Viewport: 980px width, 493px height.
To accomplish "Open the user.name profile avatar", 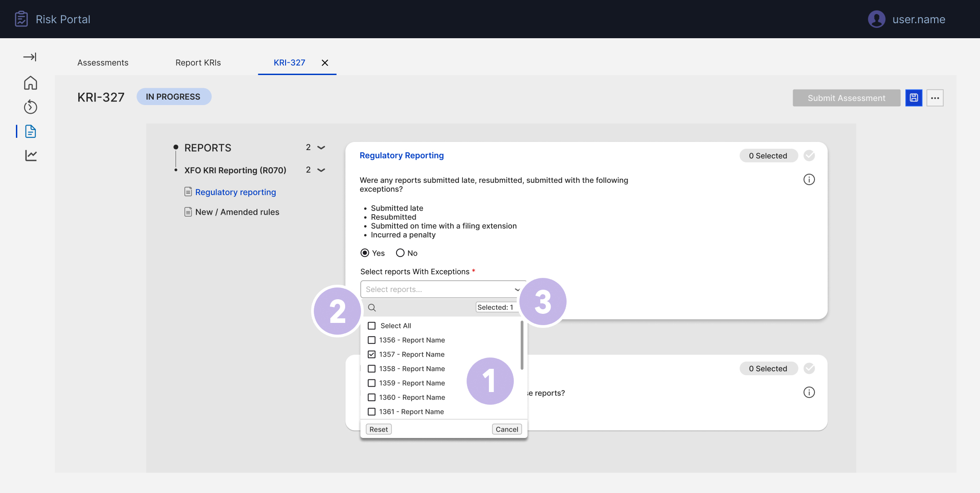I will 876,19.
